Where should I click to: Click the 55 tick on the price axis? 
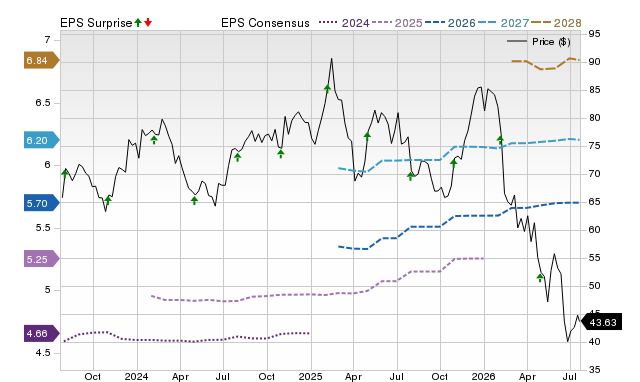[x=594, y=258]
